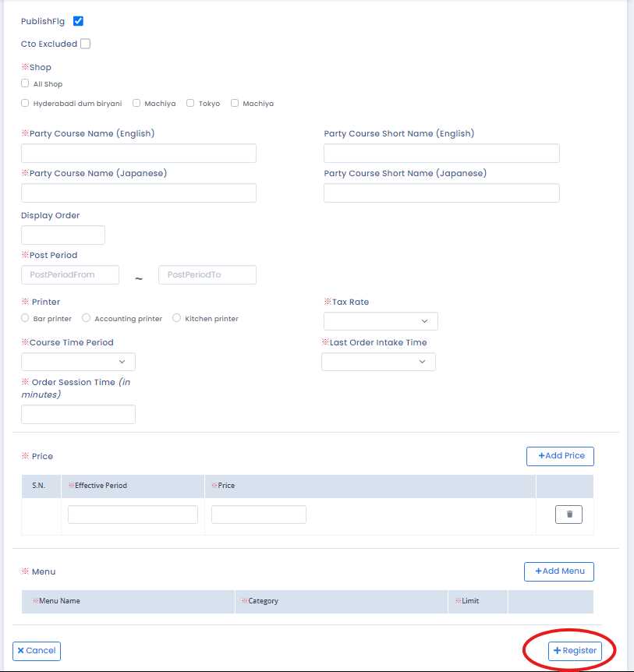
Task: Focus the Effective Period field in Price table
Action: (133, 515)
